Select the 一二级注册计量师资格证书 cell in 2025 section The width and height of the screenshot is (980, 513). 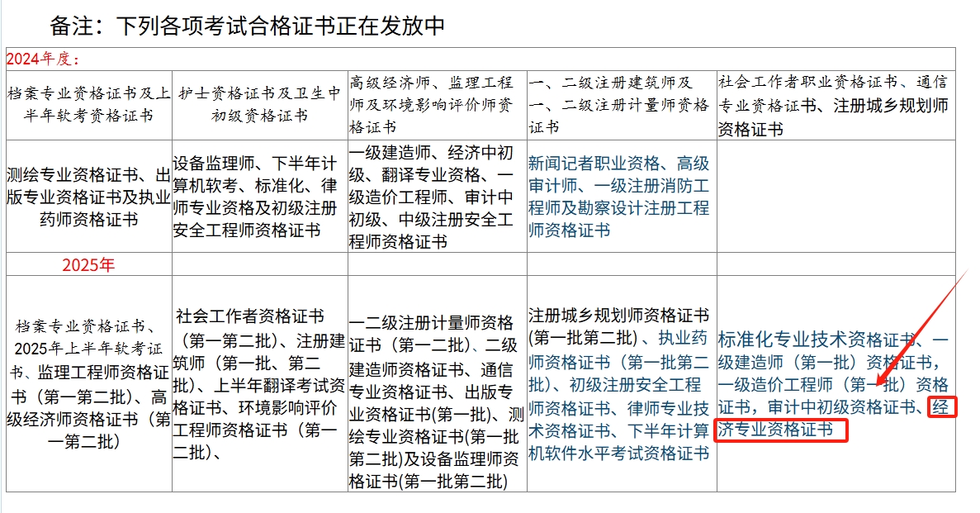coord(432,402)
